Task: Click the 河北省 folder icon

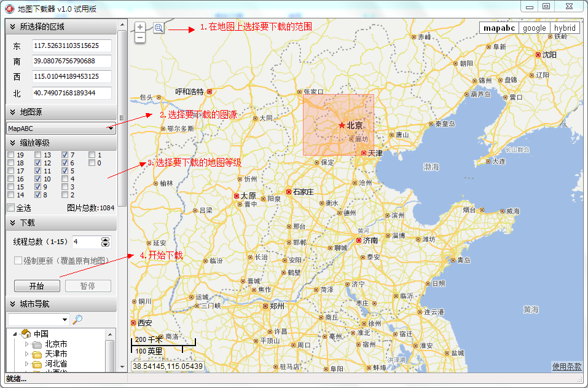Action: [x=37, y=364]
